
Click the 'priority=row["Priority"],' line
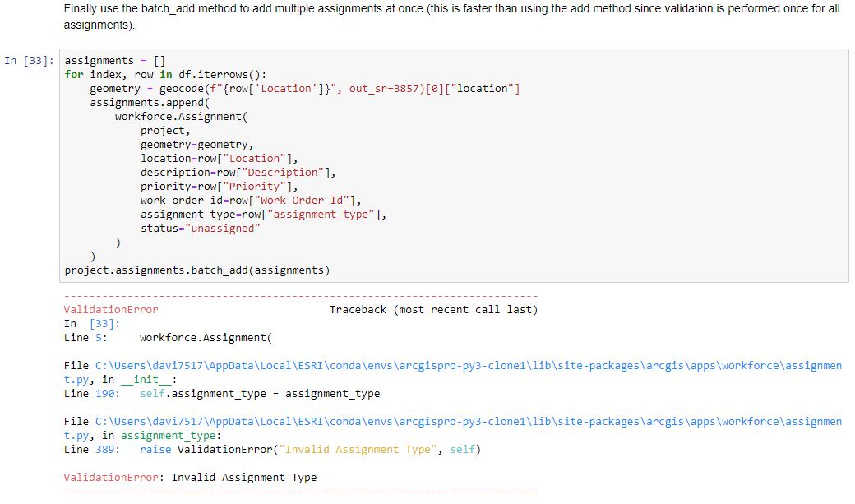pyautogui.click(x=220, y=187)
